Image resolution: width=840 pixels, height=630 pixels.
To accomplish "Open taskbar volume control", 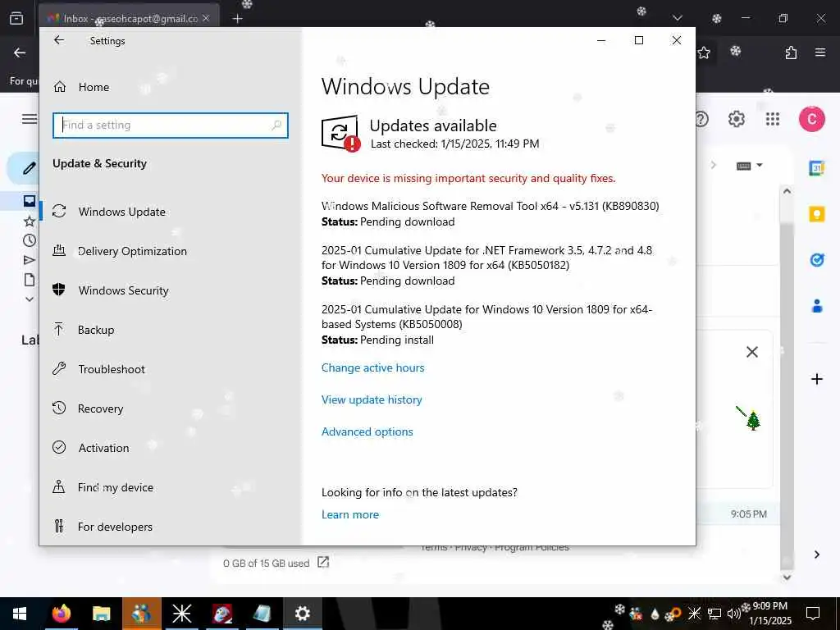I will click(x=733, y=614).
